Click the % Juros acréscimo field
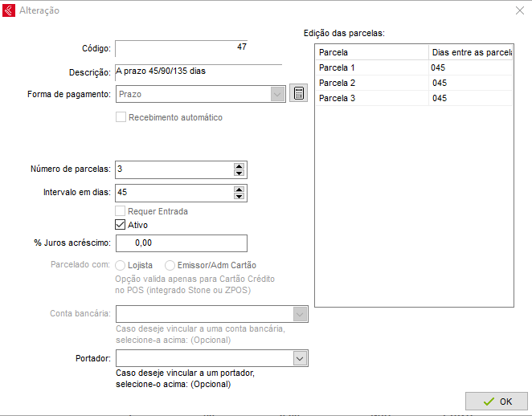The width and height of the screenshot is (532, 416). pos(182,243)
